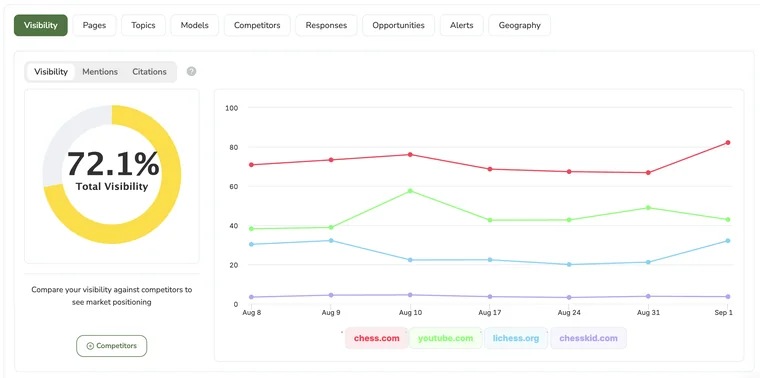Open the Pages tab
The image size is (760, 378).
95,25
